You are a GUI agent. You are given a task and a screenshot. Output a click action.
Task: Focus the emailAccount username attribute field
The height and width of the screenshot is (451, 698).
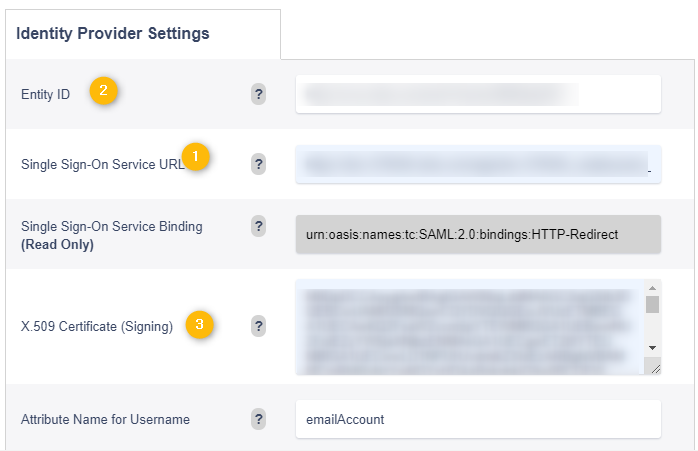478,419
